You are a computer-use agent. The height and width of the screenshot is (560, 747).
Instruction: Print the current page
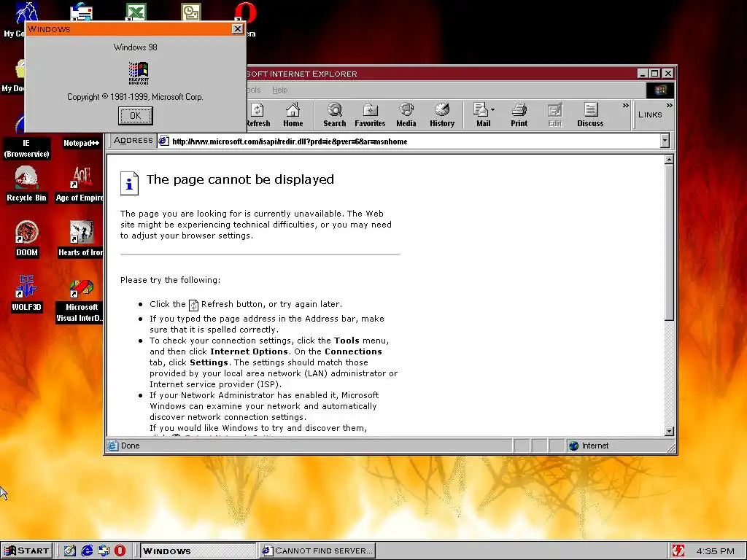pos(519,115)
